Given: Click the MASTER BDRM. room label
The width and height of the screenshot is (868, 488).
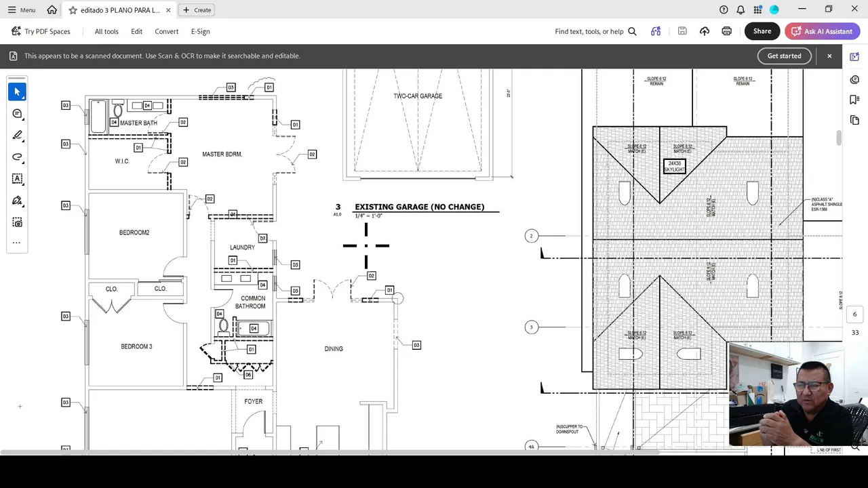Looking at the screenshot, I should pos(222,155).
